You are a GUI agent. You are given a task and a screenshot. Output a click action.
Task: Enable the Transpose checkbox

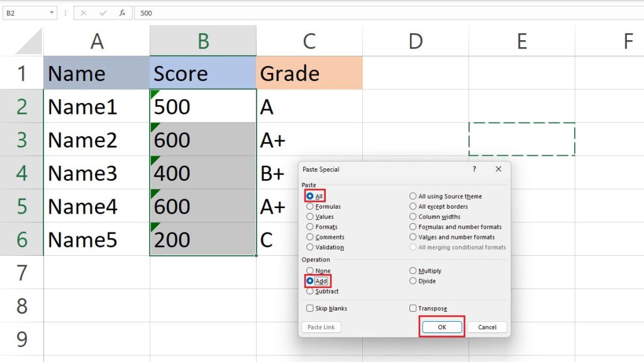click(412, 308)
